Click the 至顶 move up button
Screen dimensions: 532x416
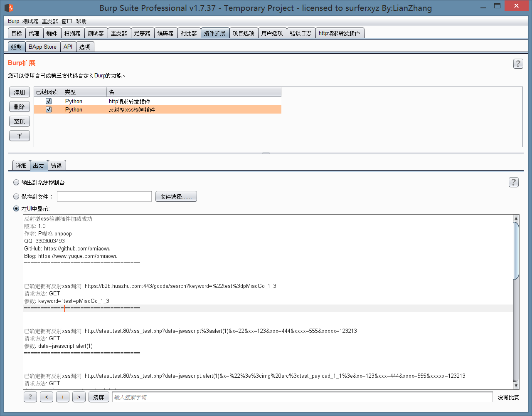pyautogui.click(x=20, y=121)
